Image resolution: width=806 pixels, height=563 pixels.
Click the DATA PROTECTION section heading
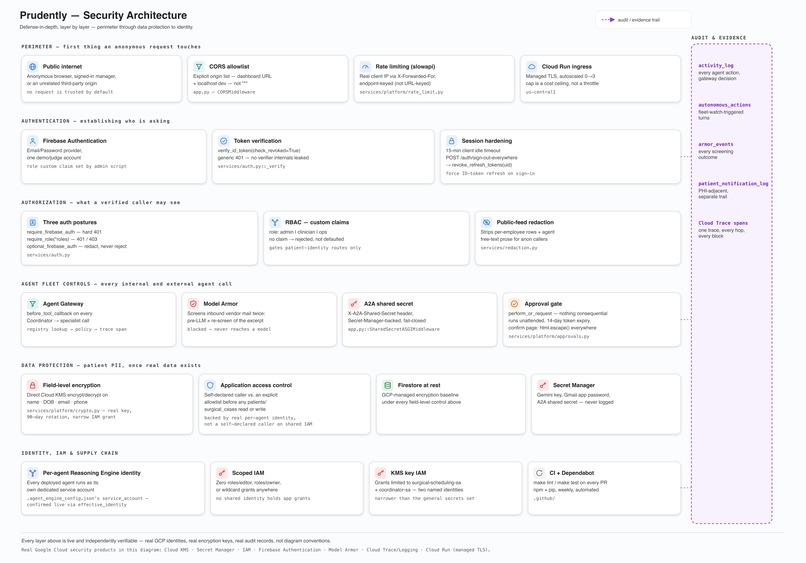(x=111, y=365)
